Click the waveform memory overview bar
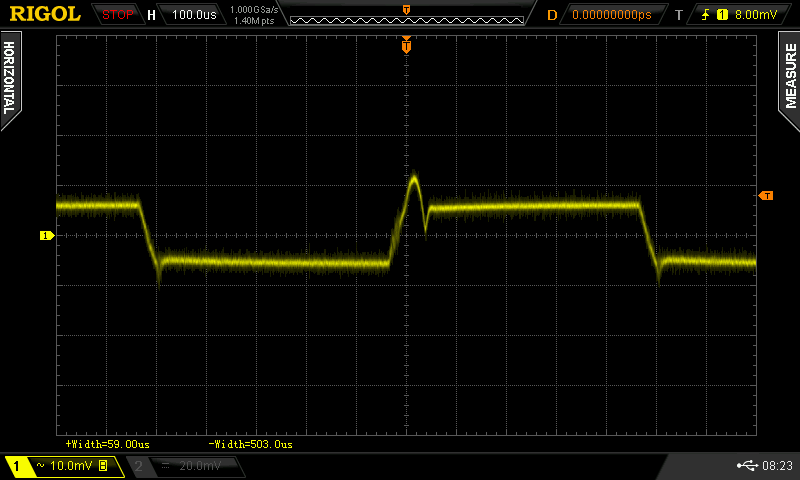Viewport: 800px width, 480px height. click(x=406, y=14)
